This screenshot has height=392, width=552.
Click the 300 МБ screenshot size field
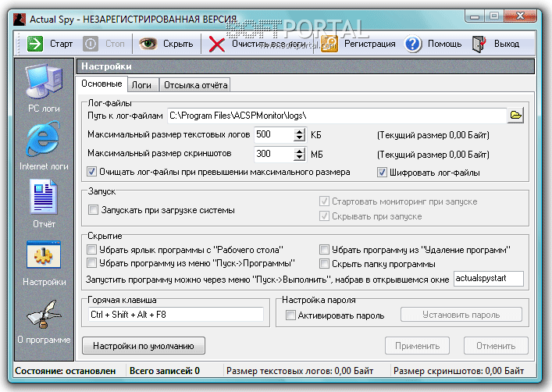(274, 154)
